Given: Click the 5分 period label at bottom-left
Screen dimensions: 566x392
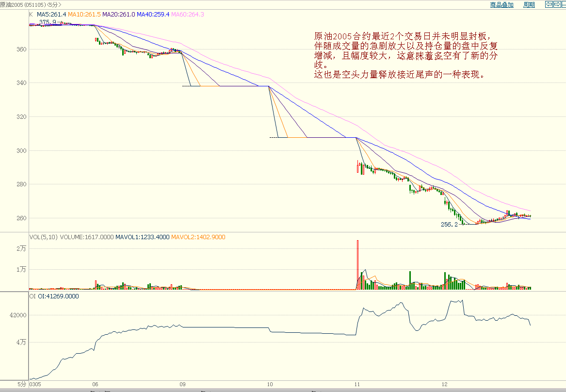Looking at the screenshot, I should point(22,384).
